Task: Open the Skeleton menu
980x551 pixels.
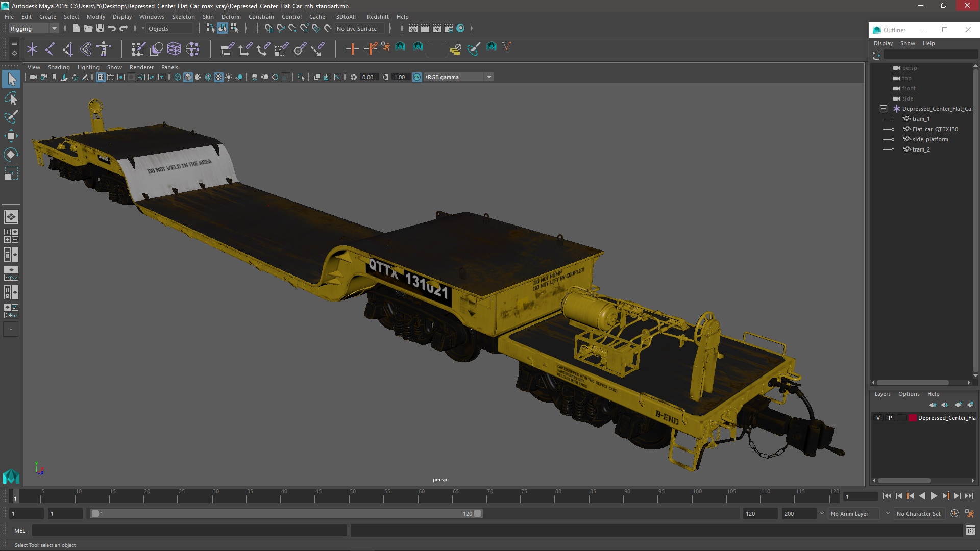Action: tap(183, 17)
